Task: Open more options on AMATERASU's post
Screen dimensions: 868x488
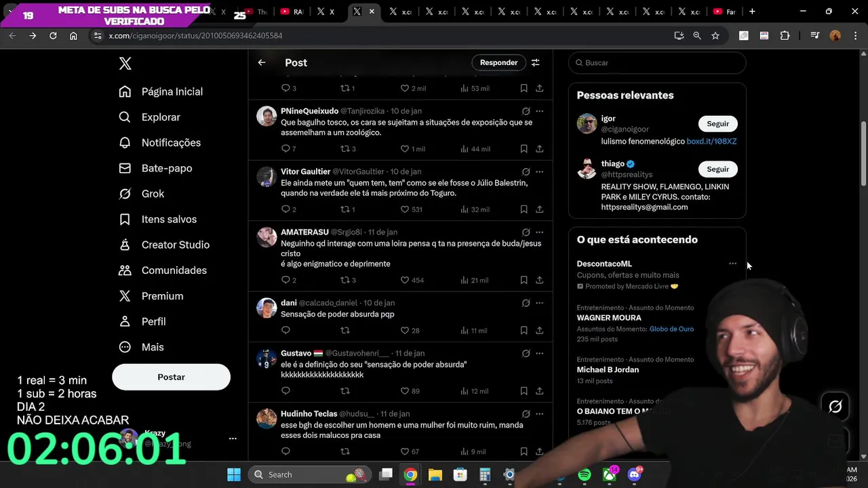Action: pyautogui.click(x=540, y=232)
